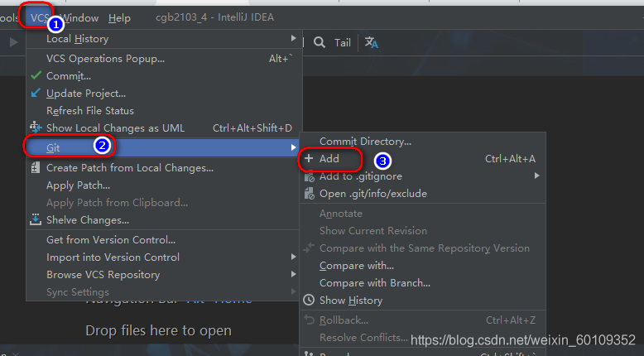This screenshot has width=644, height=356.
Task: Expand Browse VCS Repository arrow
Action: pyautogui.click(x=293, y=274)
